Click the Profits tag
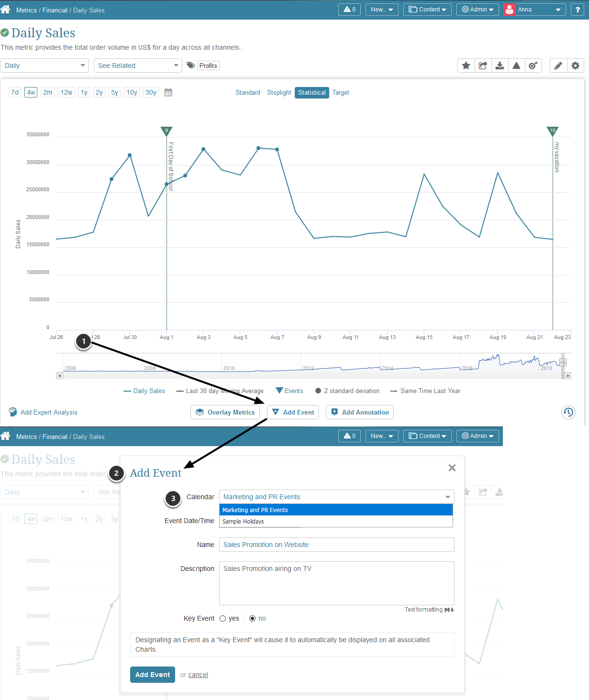Image resolution: width=589 pixels, height=700 pixels. [208, 66]
